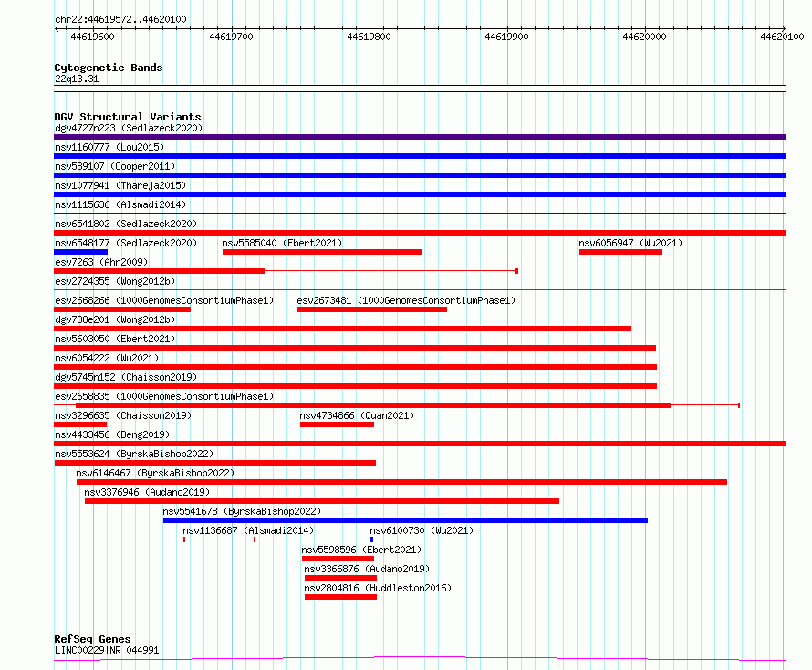Open variant nsv5585040 (Ebert2021)
The height and width of the screenshot is (670, 812).
(x=282, y=243)
